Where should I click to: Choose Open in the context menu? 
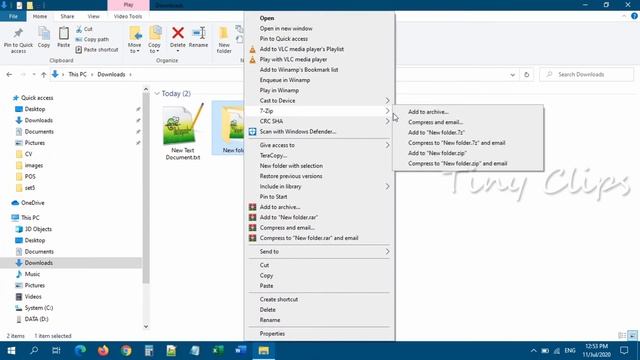pos(267,18)
